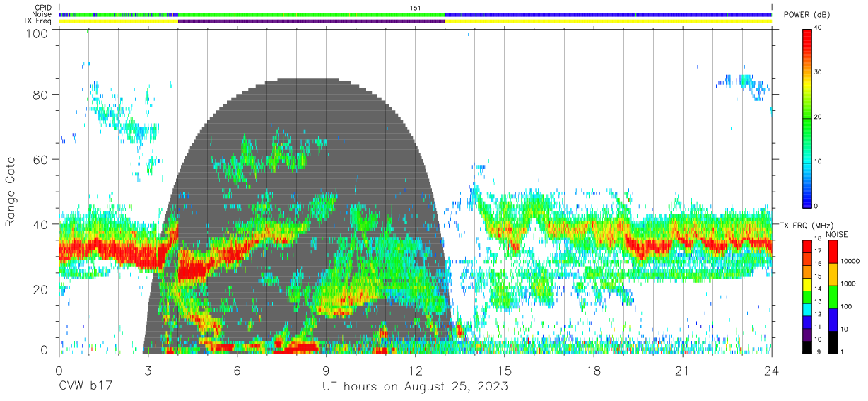
Task: Click the 40 tick on Range Gate axis
Action: pos(41,224)
